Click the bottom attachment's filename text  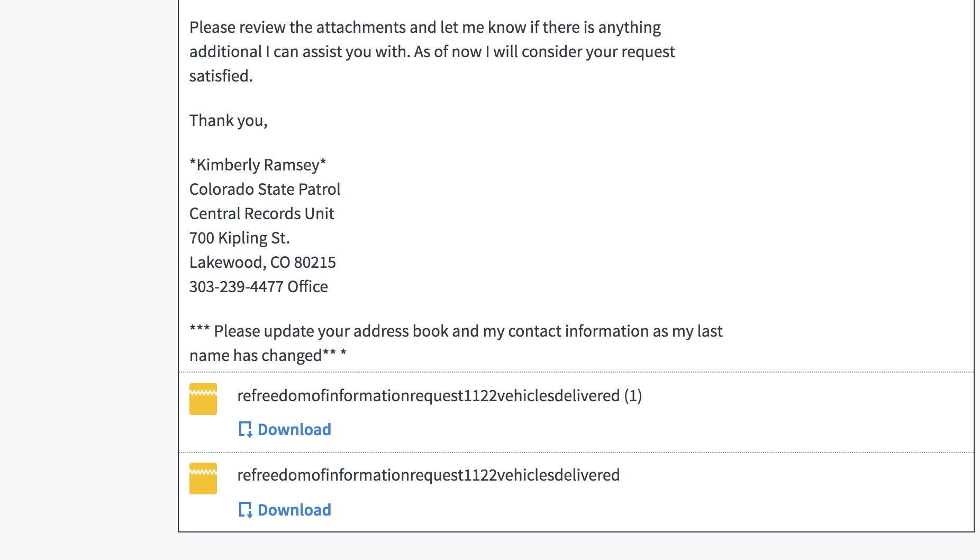(428, 475)
